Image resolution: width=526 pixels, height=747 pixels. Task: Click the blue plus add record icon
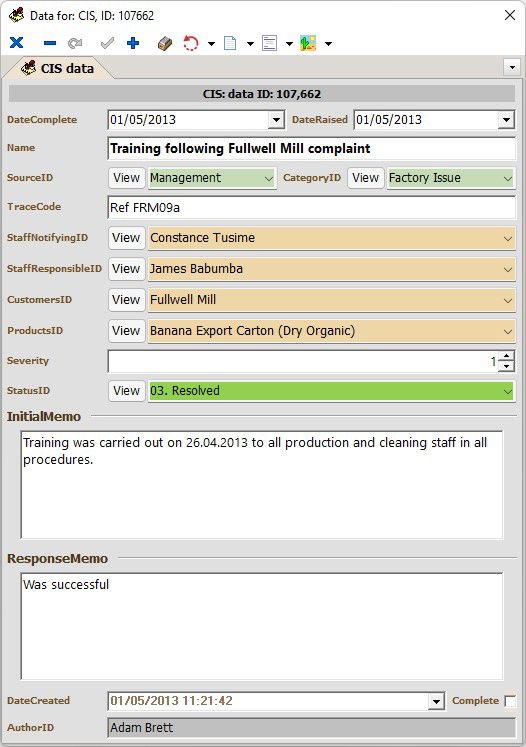[x=133, y=43]
